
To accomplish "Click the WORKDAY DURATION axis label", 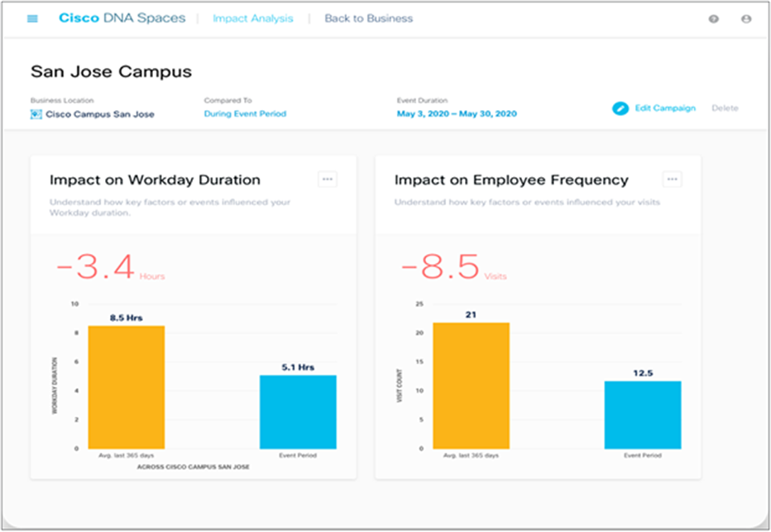I will click(55, 386).
